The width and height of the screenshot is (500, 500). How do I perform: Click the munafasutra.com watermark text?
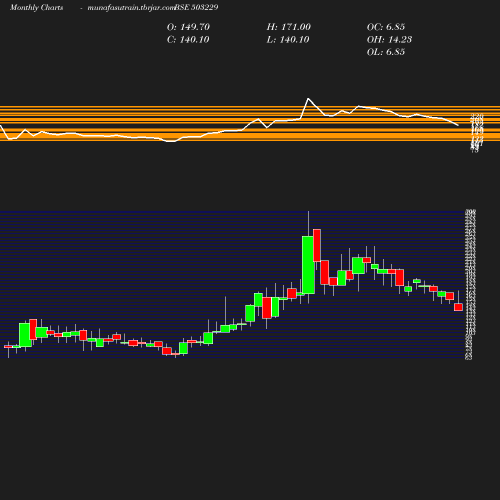131,7
